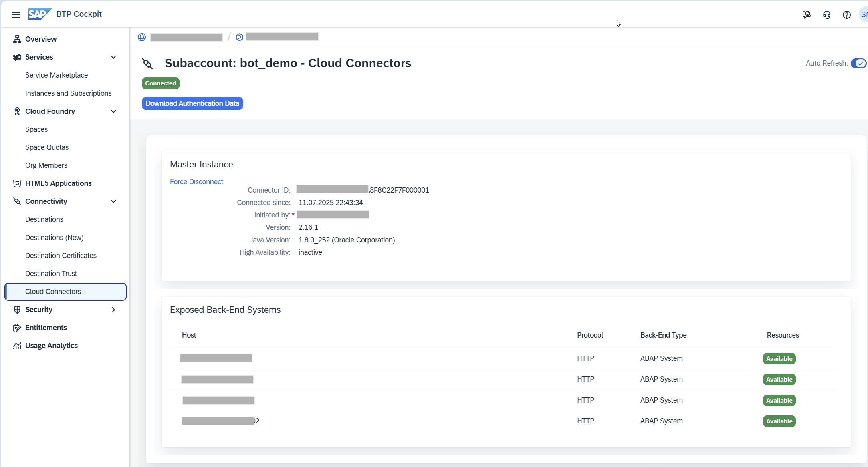Click the third row's Available badge

click(779, 401)
